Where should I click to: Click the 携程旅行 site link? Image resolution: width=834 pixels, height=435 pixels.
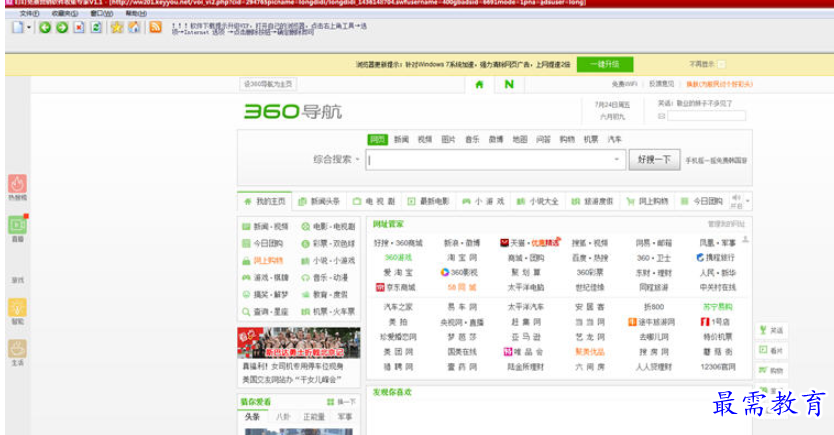pos(716,258)
